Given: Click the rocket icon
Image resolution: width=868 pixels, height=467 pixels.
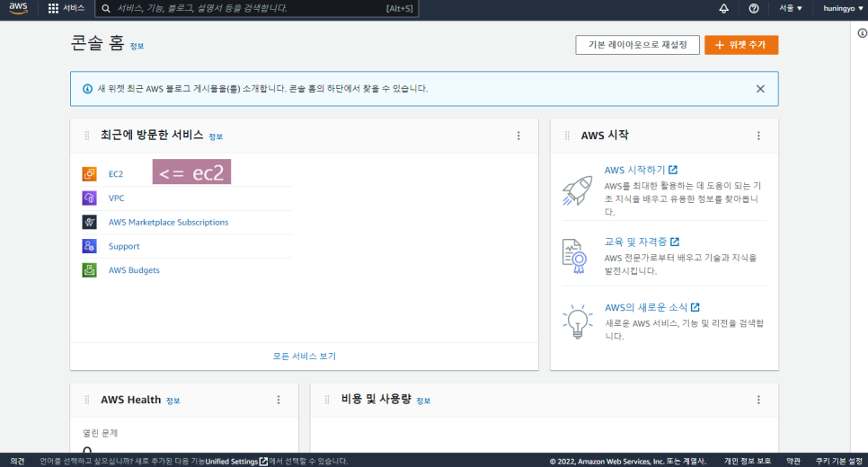Looking at the screenshot, I should click(578, 190).
